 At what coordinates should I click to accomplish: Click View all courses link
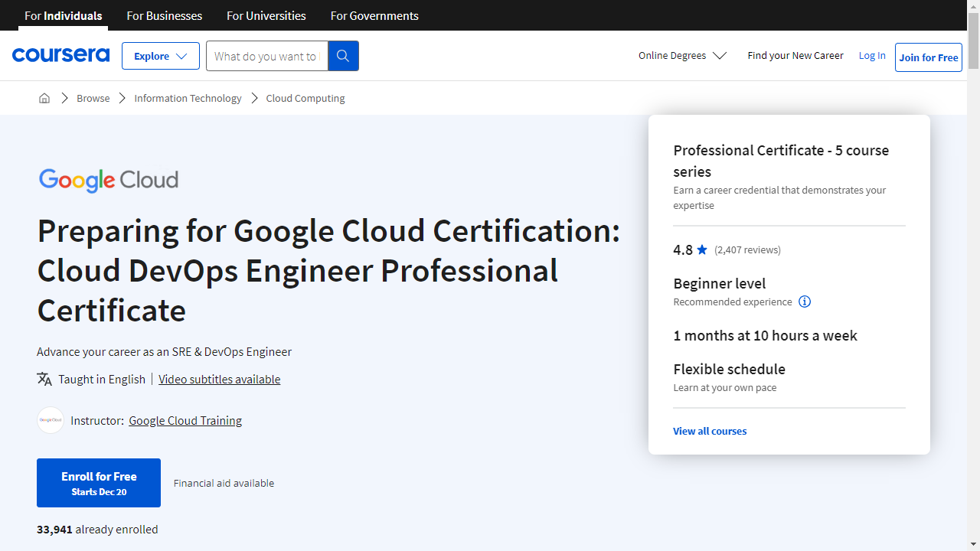(710, 431)
